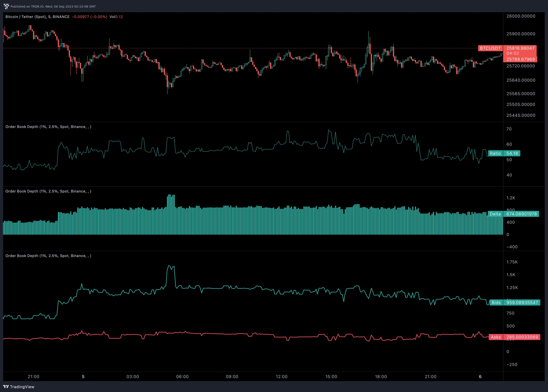
Task: Click the 06:00 time axis label
Action: click(x=182, y=377)
